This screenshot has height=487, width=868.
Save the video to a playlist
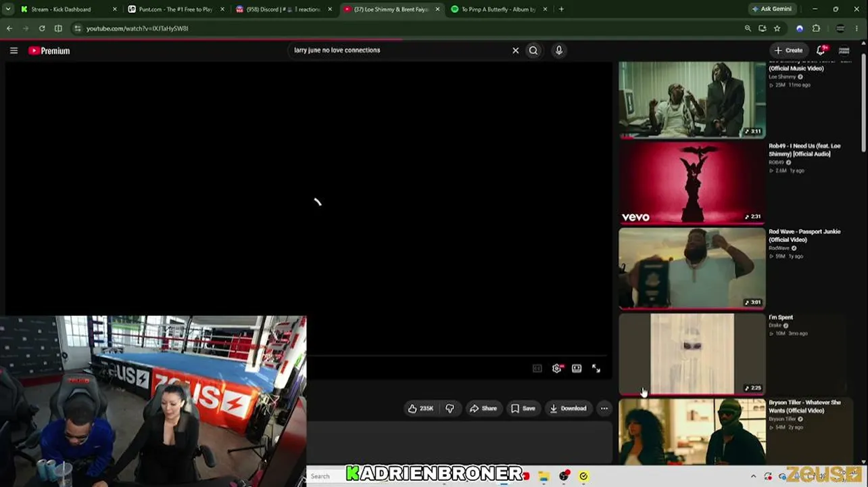(523, 409)
